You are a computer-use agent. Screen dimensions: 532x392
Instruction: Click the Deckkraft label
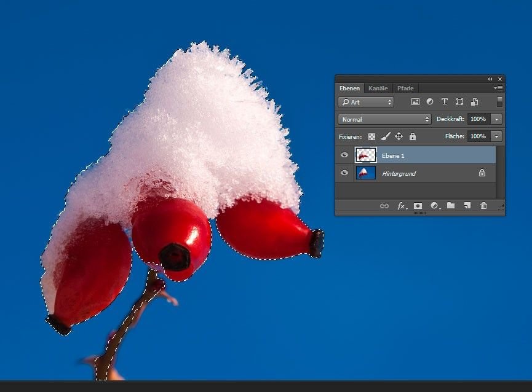(451, 119)
